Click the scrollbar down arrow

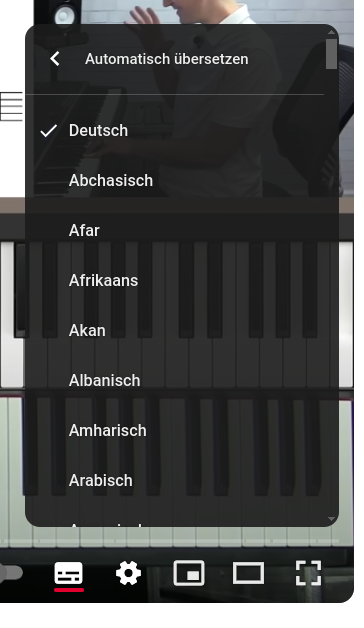332,519
